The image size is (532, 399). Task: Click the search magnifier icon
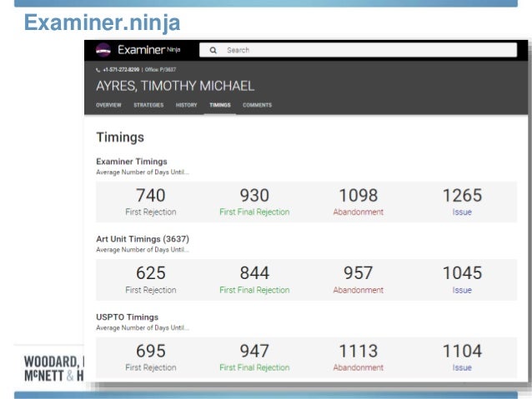[x=213, y=50]
